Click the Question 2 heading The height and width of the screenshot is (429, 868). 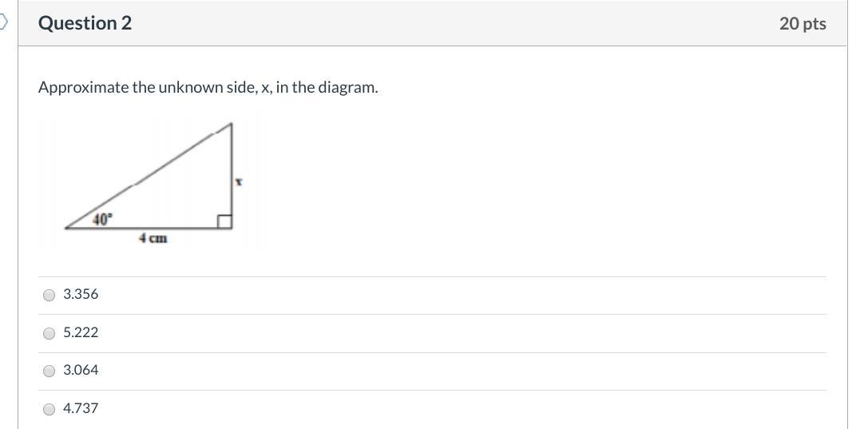click(x=85, y=23)
